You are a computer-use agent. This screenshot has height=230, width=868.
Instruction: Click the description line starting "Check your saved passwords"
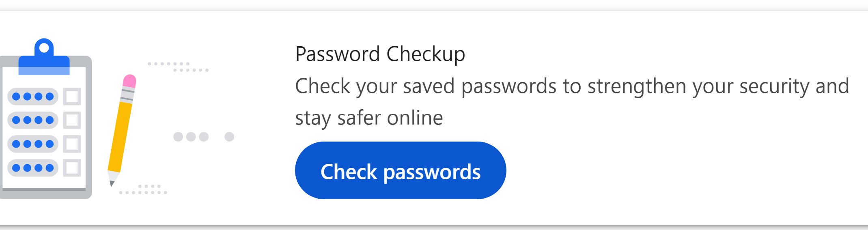(571, 86)
